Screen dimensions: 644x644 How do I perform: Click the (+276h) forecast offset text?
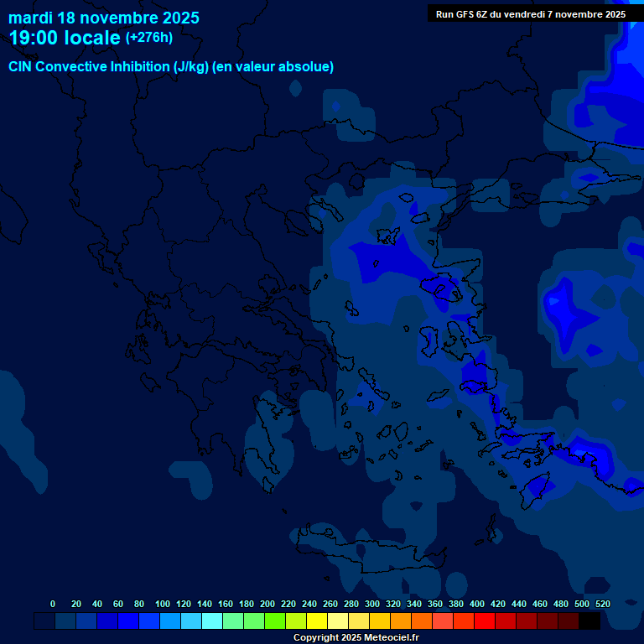[149, 38]
